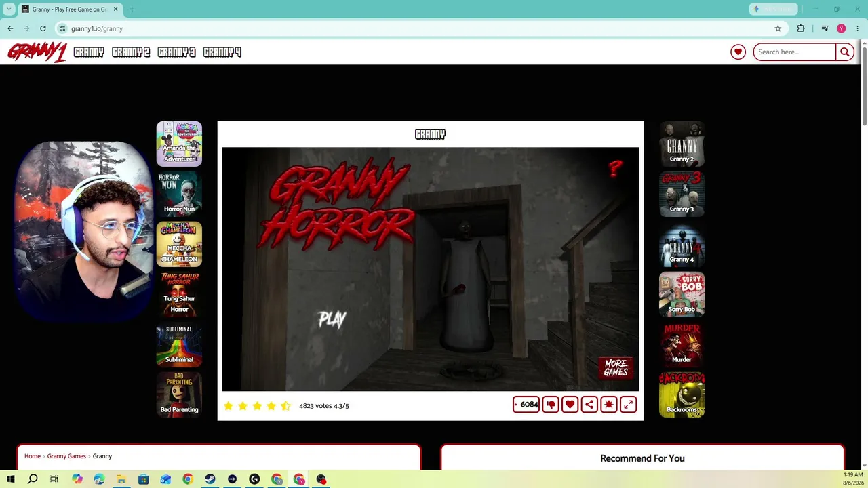Image resolution: width=868 pixels, height=488 pixels.
Task: Open the Chrome three-dot menu
Action: coord(858,28)
